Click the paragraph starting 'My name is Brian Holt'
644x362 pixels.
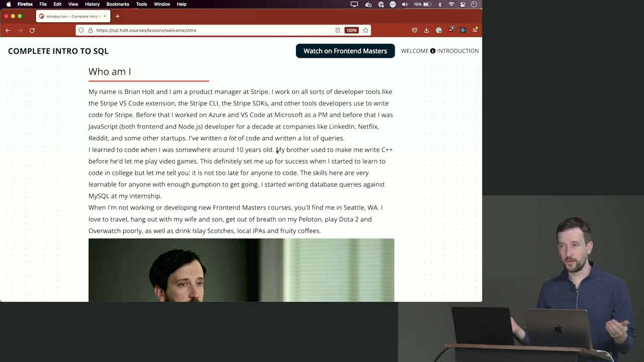[x=241, y=115]
